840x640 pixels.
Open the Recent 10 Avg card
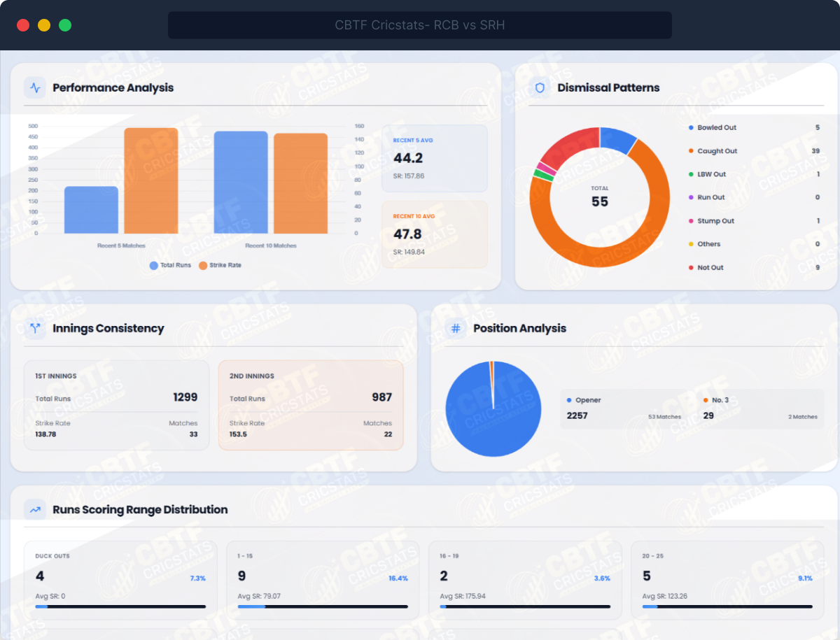coord(434,234)
